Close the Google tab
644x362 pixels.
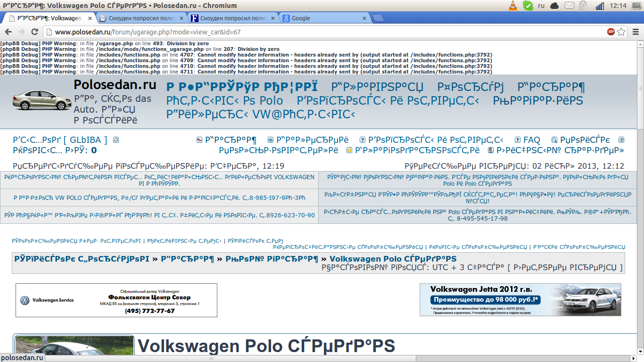(x=364, y=18)
